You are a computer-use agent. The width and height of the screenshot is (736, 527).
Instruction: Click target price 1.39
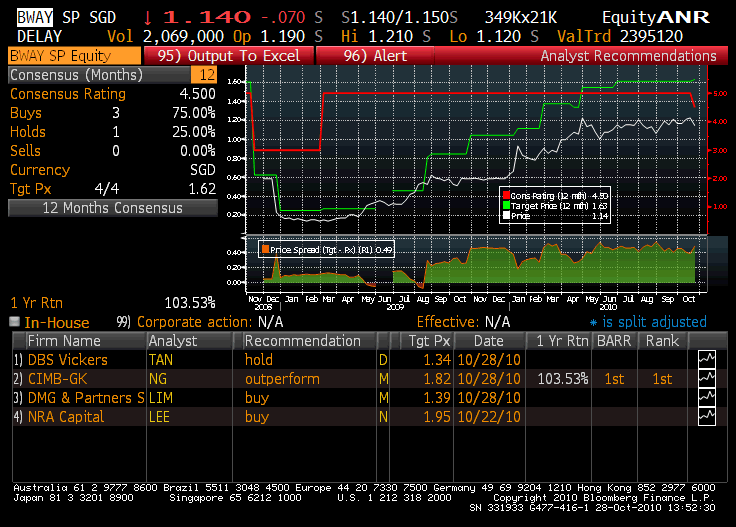click(x=437, y=398)
